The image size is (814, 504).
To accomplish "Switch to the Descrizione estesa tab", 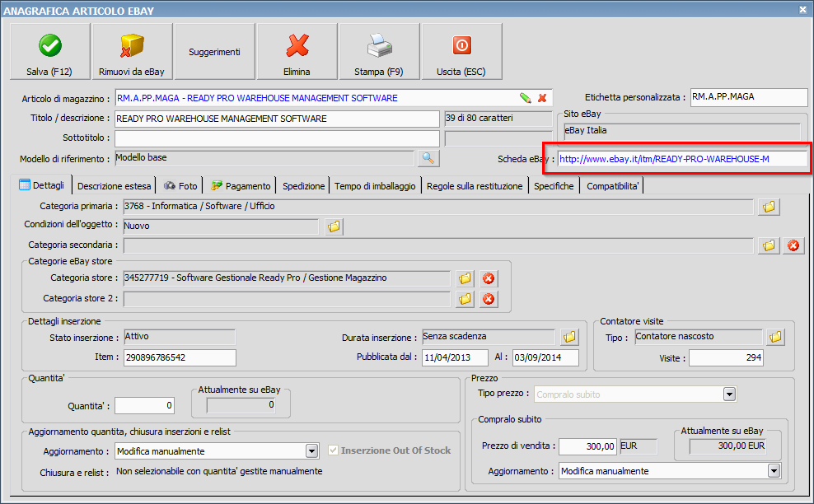I will (115, 186).
